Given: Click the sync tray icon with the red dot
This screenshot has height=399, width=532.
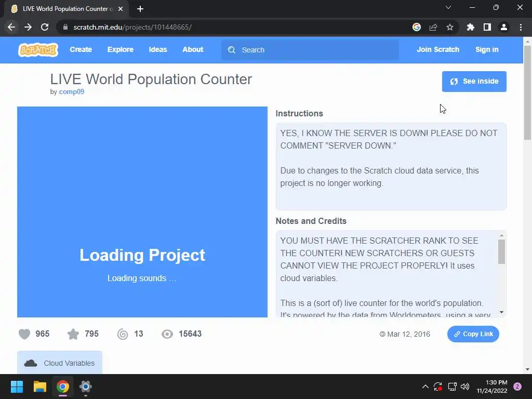Looking at the screenshot, I should [x=438, y=387].
